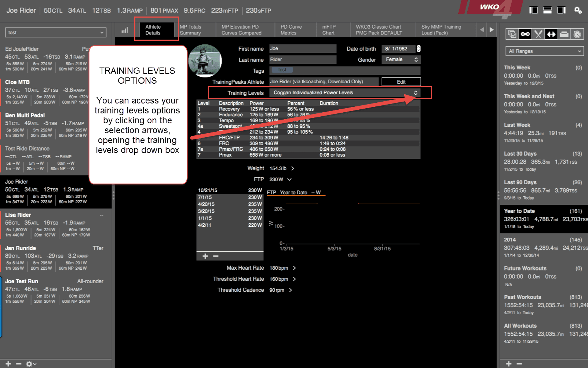Open the Gender dropdown
The width and height of the screenshot is (588, 368).
tap(401, 59)
